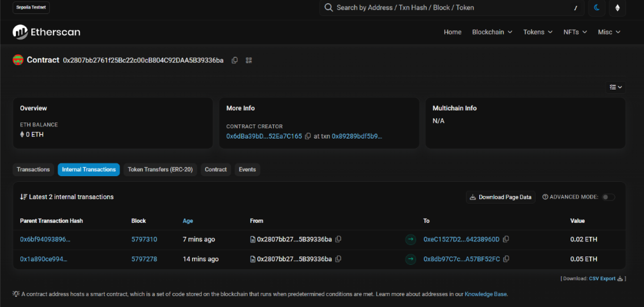Click From address in row 5797278
The image size is (644, 307).
point(294,259)
